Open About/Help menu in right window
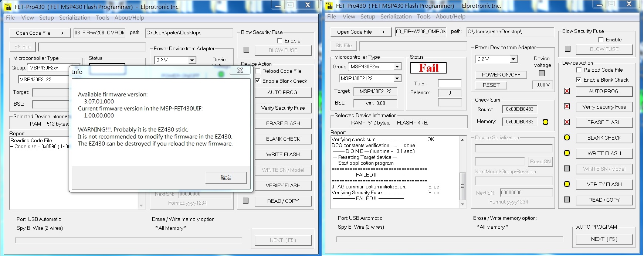Screen dimensions: 644x256 (450, 17)
